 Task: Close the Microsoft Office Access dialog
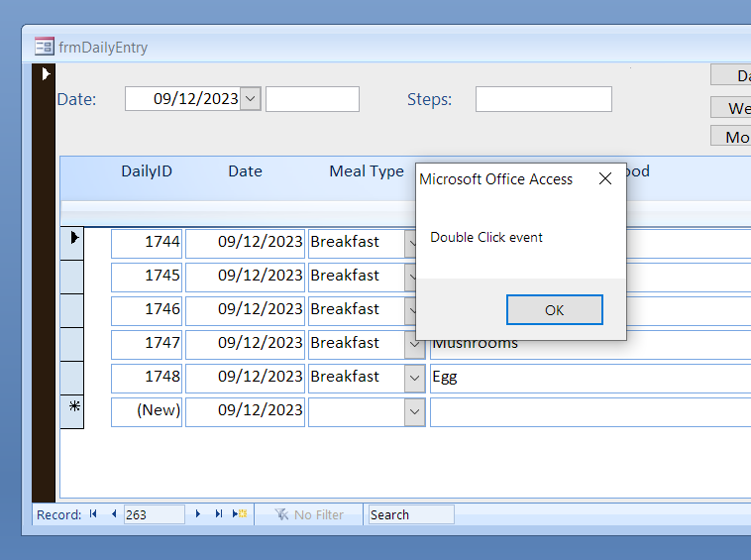point(605,178)
